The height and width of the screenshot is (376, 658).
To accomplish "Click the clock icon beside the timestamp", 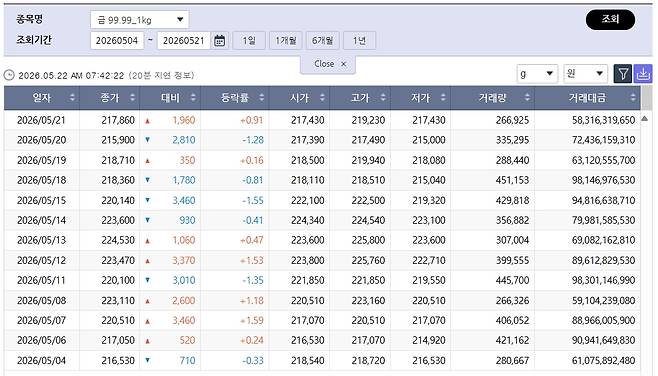I will click(9, 75).
